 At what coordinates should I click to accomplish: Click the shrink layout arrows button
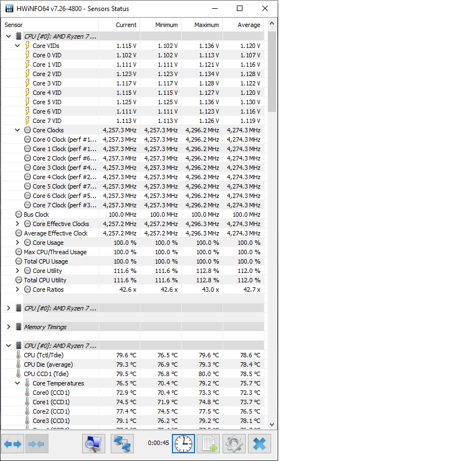point(36,444)
